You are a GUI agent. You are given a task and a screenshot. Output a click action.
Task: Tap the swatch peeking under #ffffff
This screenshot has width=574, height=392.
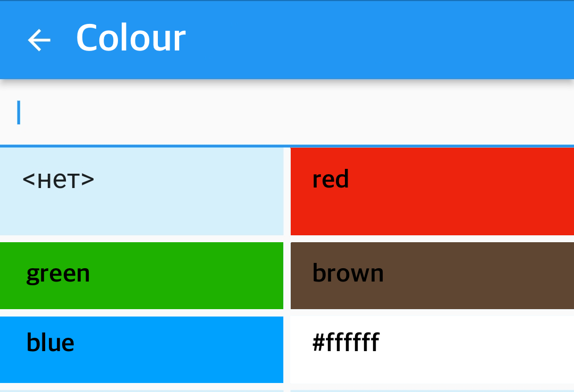[432, 389]
